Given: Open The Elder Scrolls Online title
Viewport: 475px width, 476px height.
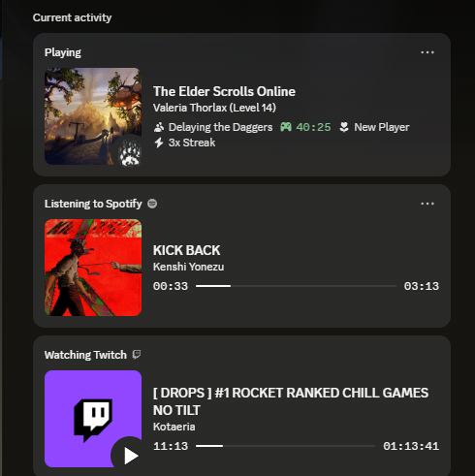Looking at the screenshot, I should 224,91.
